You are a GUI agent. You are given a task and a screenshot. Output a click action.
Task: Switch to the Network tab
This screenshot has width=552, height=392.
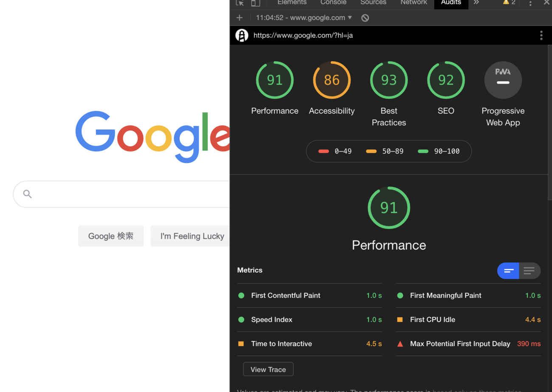(x=414, y=3)
